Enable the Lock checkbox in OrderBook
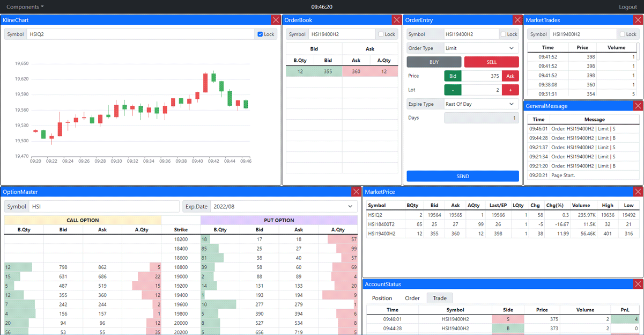The image size is (644, 335). point(381,34)
